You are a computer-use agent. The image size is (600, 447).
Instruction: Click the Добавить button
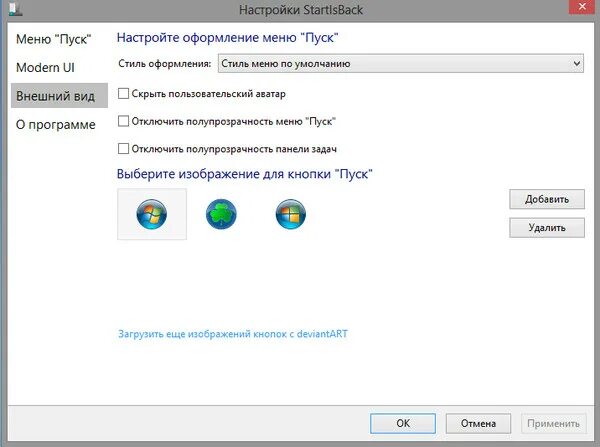pos(547,199)
